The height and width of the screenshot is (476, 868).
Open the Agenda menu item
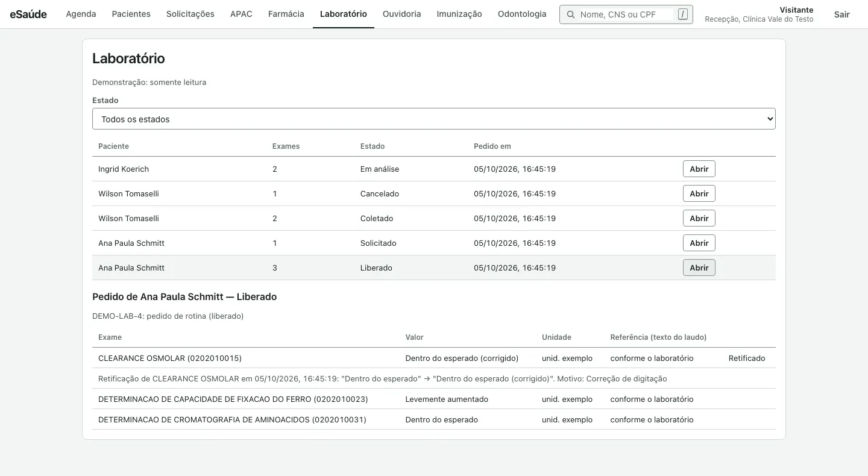(81, 14)
